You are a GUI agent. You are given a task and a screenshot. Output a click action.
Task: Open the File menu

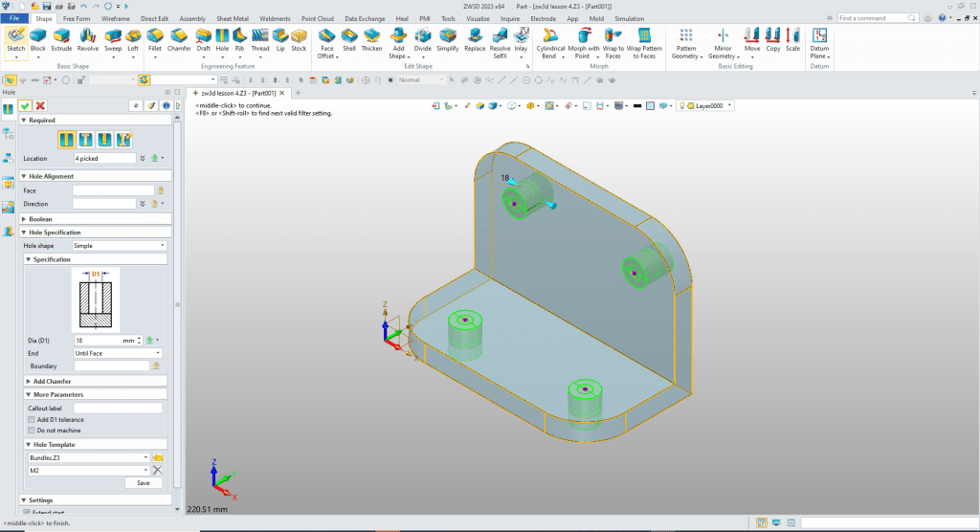click(x=16, y=18)
